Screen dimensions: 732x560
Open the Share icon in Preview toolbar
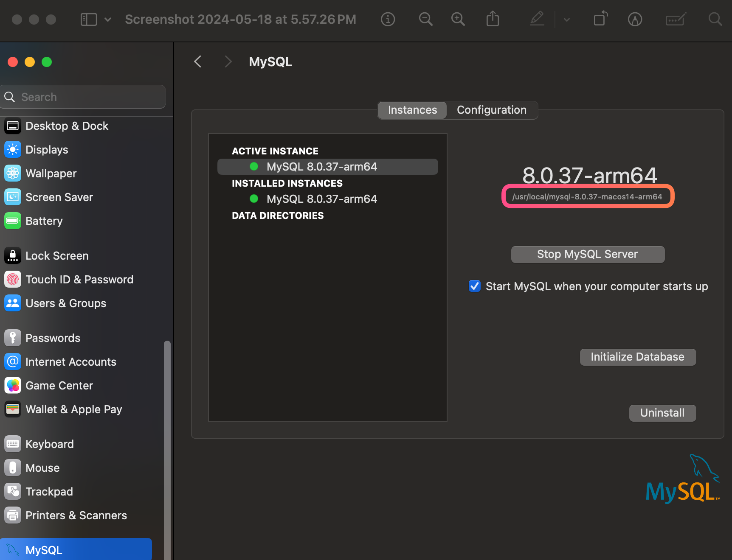[x=493, y=19]
